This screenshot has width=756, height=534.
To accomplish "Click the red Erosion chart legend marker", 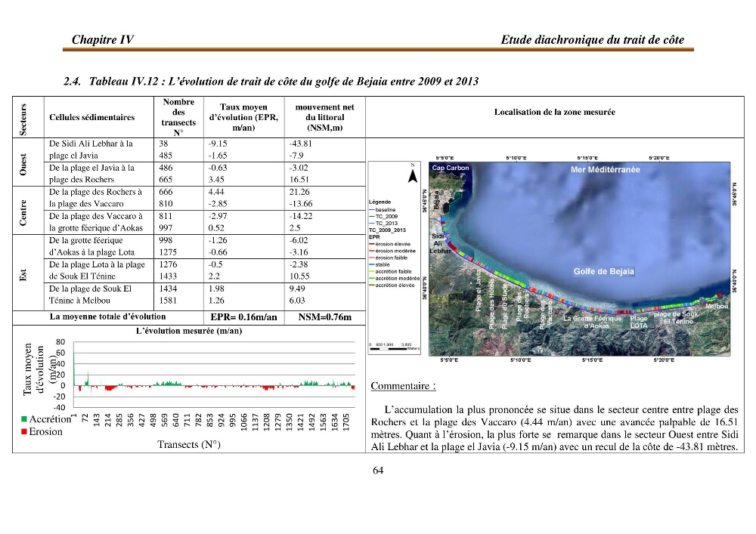I will pyautogui.click(x=23, y=432).
